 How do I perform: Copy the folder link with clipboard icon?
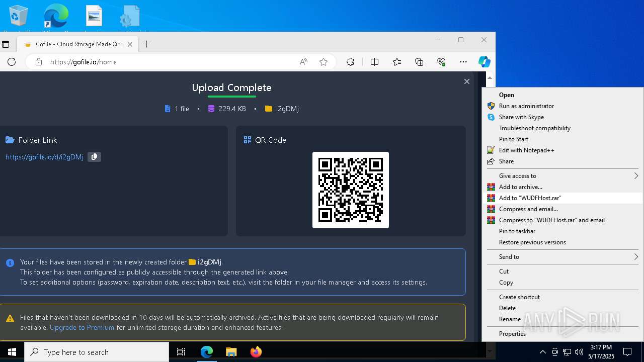(x=94, y=157)
